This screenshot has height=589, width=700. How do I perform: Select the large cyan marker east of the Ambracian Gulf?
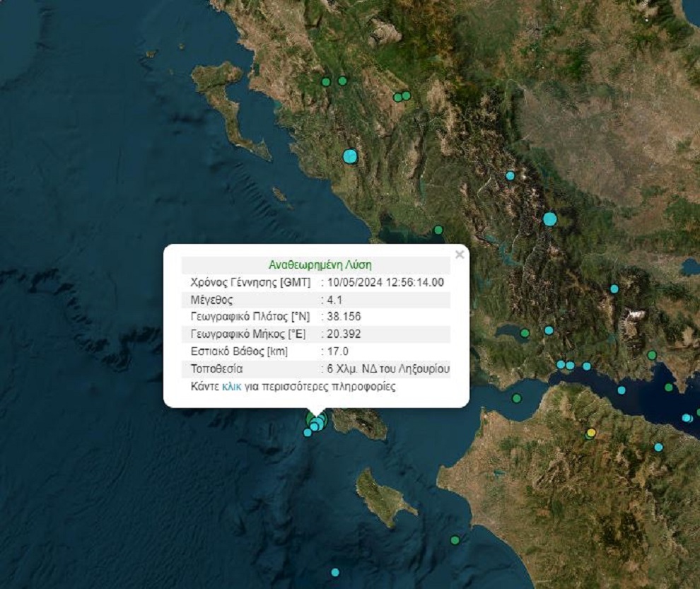[x=550, y=219]
